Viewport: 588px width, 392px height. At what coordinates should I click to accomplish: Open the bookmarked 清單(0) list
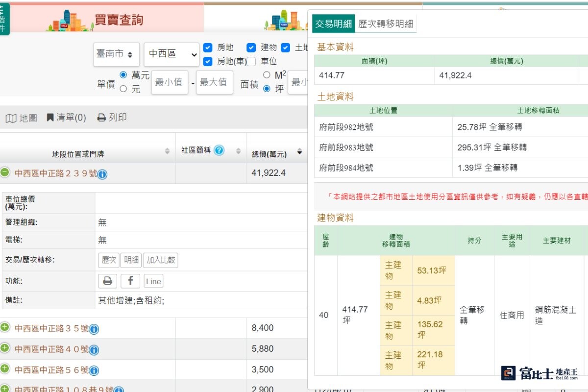(66, 118)
